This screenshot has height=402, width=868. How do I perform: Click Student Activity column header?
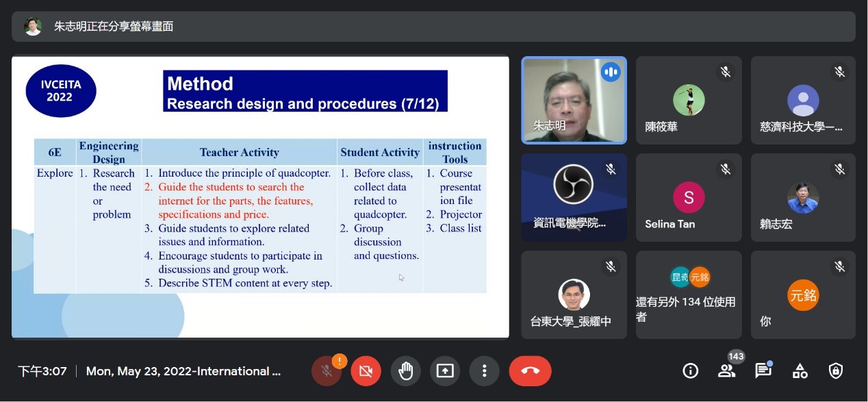(380, 152)
